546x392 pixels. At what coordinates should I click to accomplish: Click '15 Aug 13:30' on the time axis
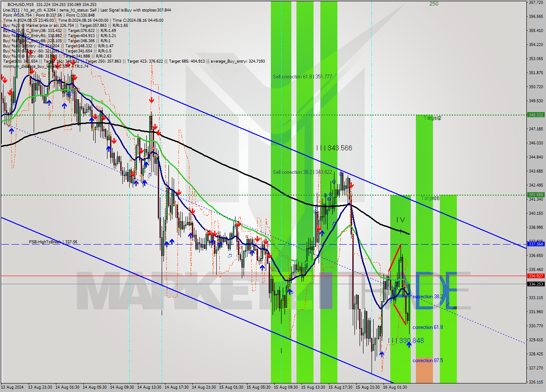pyautogui.click(x=313, y=387)
